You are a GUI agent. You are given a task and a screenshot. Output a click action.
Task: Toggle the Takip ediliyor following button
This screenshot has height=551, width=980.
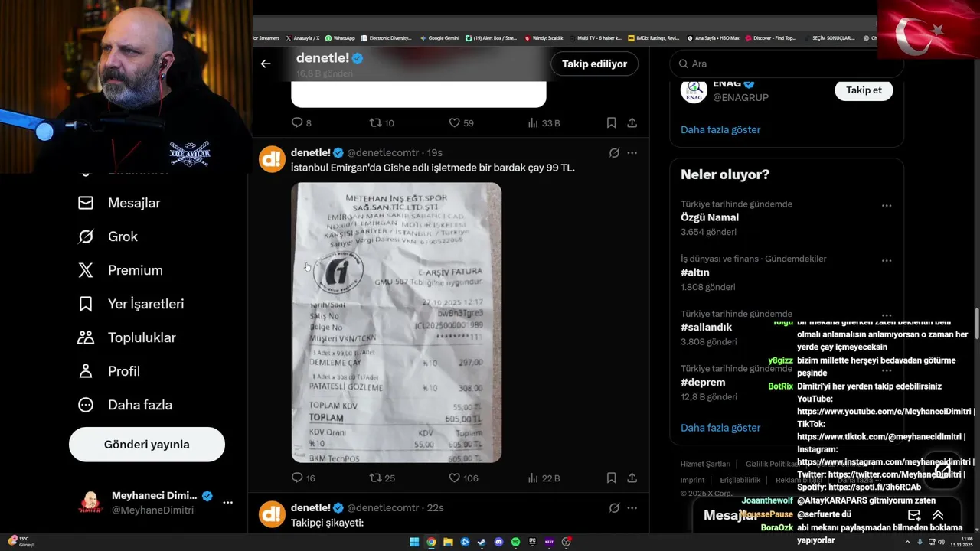[594, 64]
